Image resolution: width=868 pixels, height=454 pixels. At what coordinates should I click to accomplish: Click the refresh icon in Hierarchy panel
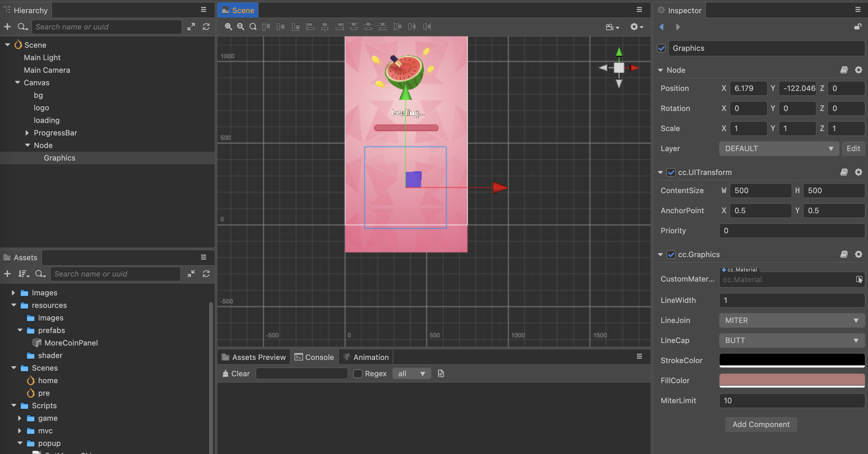pyautogui.click(x=206, y=27)
